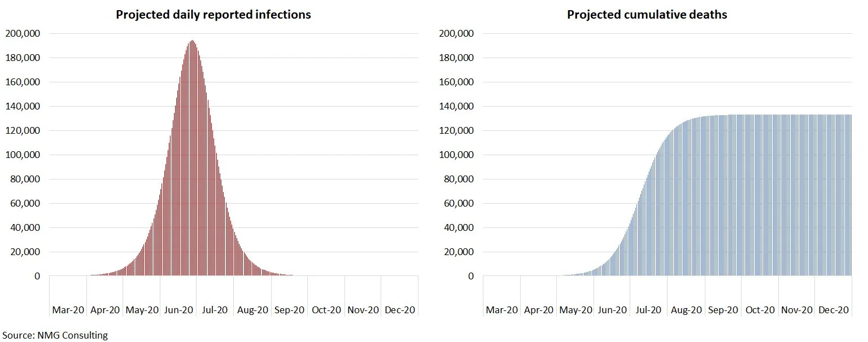Image resolution: width=868 pixels, height=342 pixels.
Task: Click the Dec-20 label on deaths chart
Action: tap(834, 310)
